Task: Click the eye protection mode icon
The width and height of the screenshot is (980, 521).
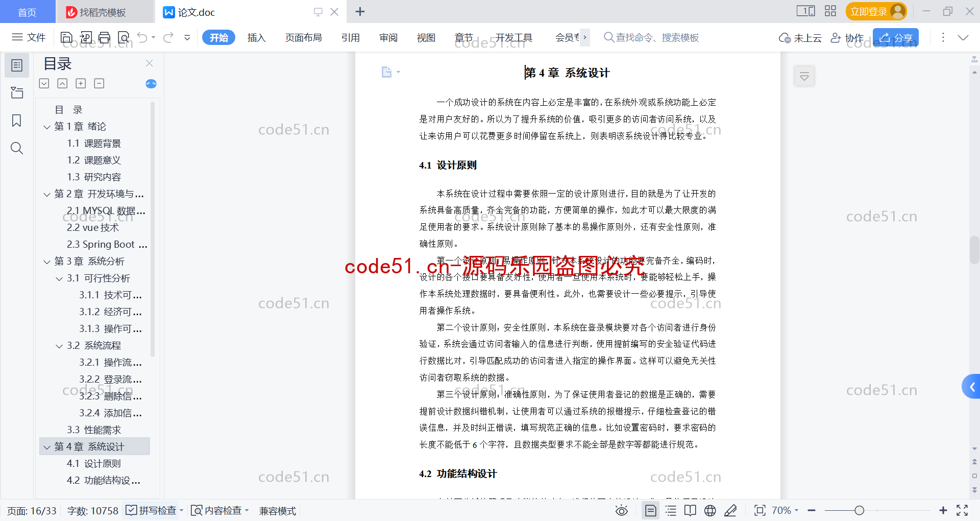Action: 621,510
